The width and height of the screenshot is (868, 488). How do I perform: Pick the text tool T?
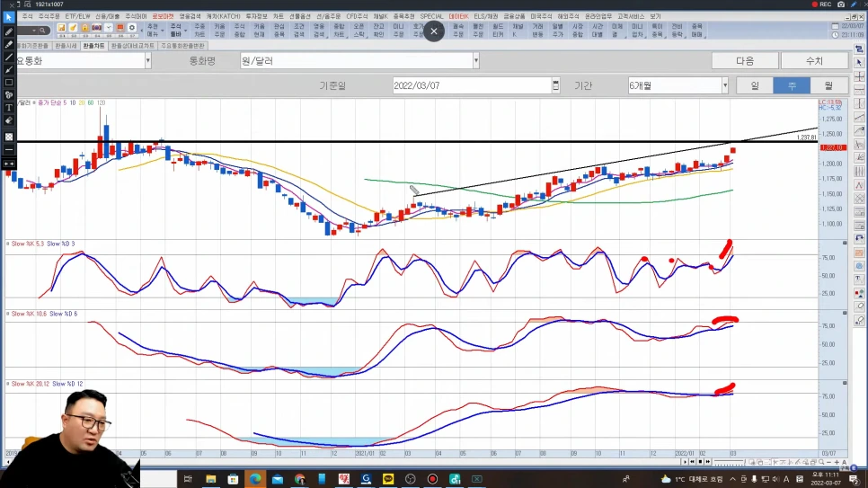(8, 108)
